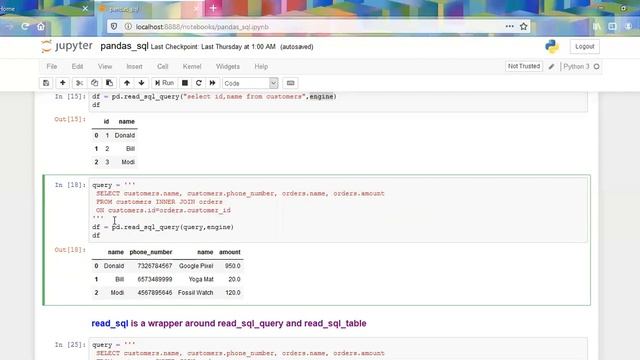The height and width of the screenshot is (360, 640).
Task: Restart the kernel icon
Action: tap(199, 83)
